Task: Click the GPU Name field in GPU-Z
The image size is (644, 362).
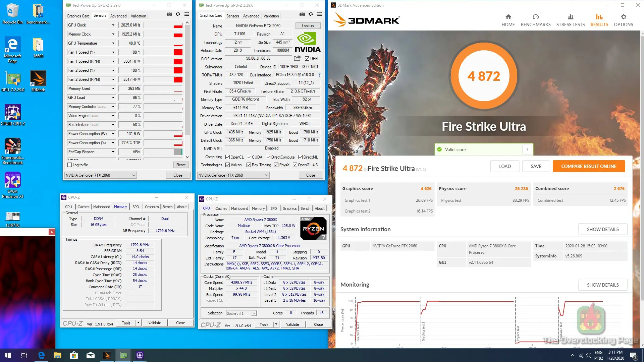Action: point(258,26)
